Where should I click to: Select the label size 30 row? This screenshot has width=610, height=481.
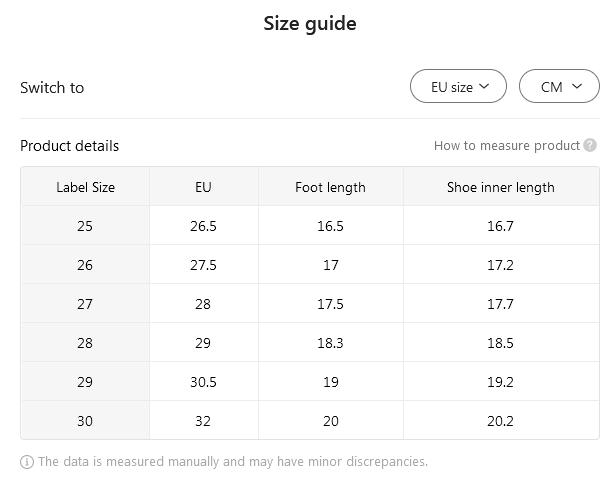[x=85, y=421]
